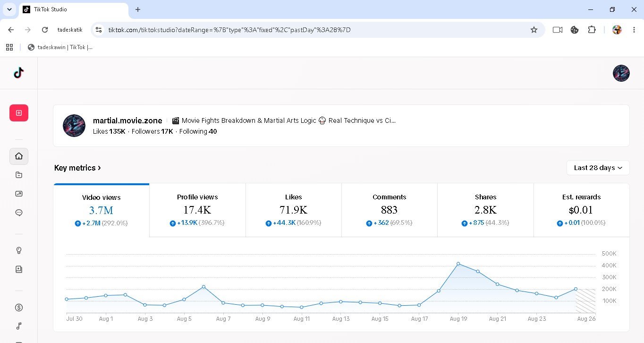Click the browser Back arrow

11,30
